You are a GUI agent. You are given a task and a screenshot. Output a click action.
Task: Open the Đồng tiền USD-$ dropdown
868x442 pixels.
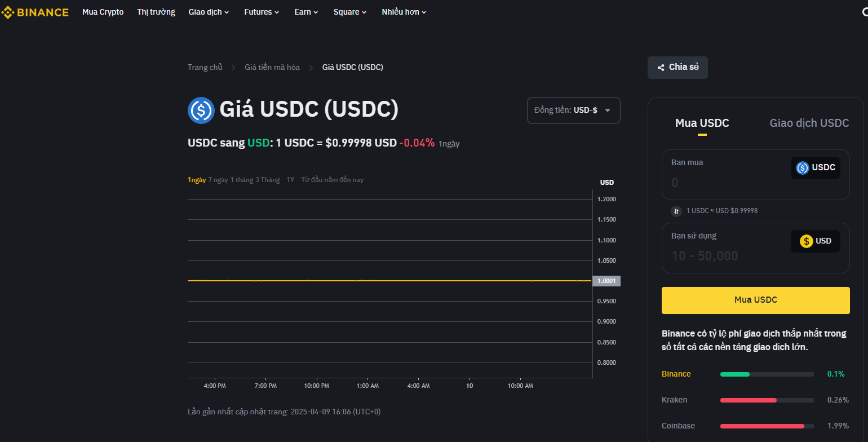click(x=573, y=111)
